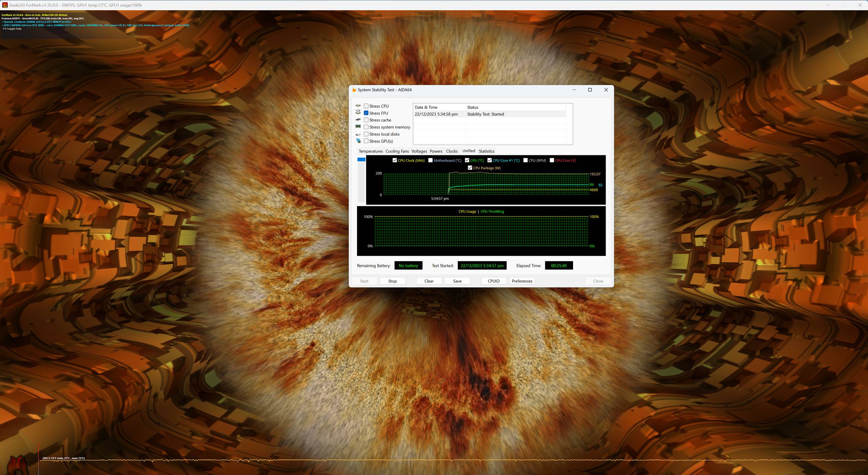This screenshot has height=475, width=868.
Task: Click the cache chip icon
Action: click(358, 120)
